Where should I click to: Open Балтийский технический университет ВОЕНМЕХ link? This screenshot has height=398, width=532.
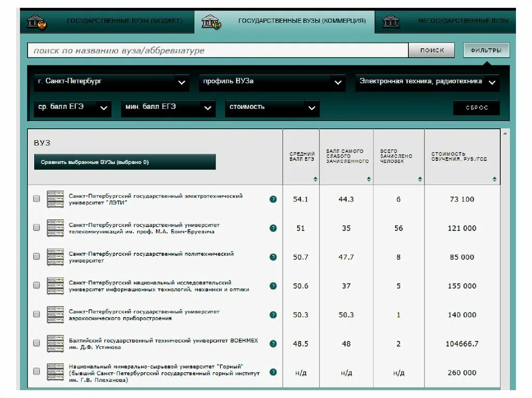(163, 344)
